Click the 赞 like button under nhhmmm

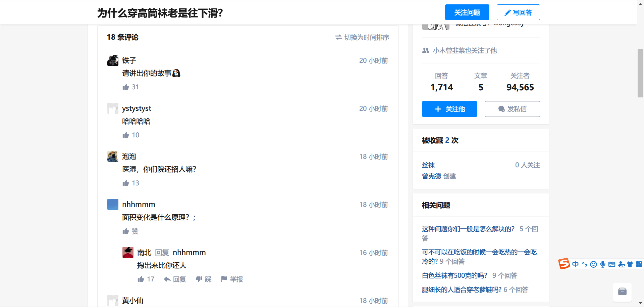(x=130, y=231)
